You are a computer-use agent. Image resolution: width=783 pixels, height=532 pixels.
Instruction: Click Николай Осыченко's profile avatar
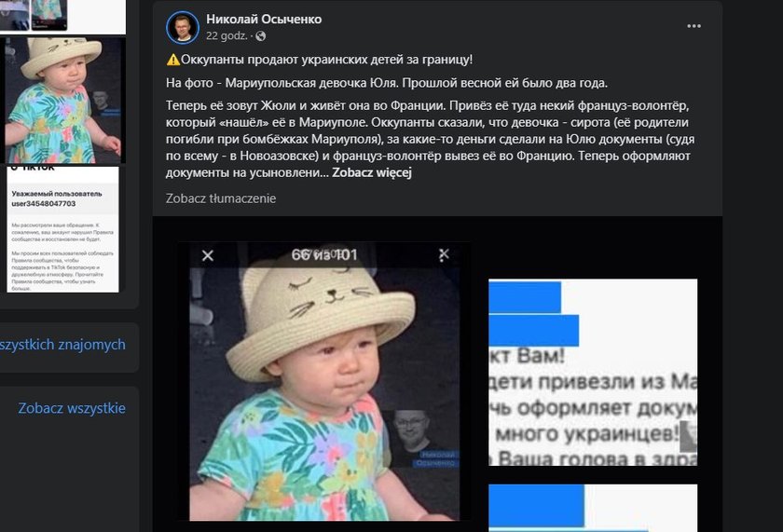tap(183, 27)
